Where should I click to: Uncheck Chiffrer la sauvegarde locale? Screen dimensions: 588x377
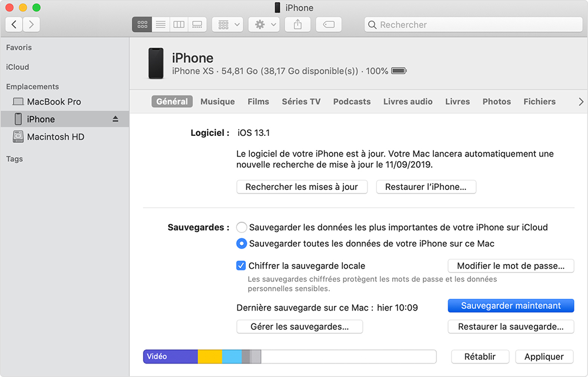point(241,266)
